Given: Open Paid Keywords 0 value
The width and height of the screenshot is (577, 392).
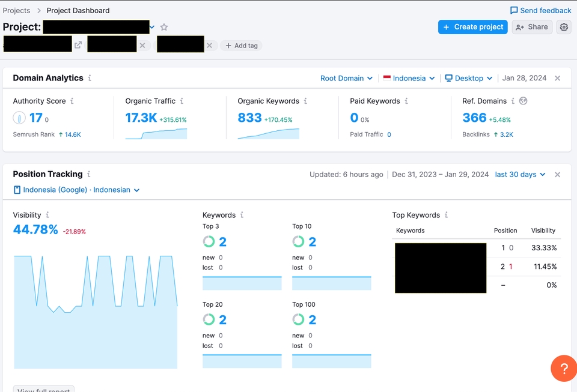Looking at the screenshot, I should click(x=354, y=118).
